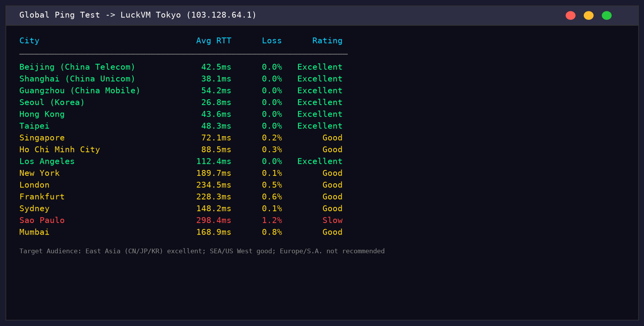Click the 42.5ms value for Beijing
The width and height of the screenshot is (644, 326).
tap(216, 67)
